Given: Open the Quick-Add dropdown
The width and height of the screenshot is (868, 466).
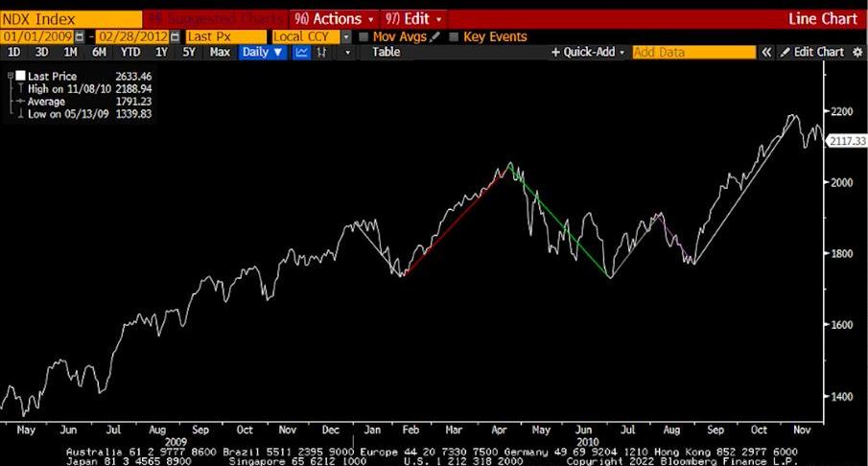Looking at the screenshot, I should 588,52.
